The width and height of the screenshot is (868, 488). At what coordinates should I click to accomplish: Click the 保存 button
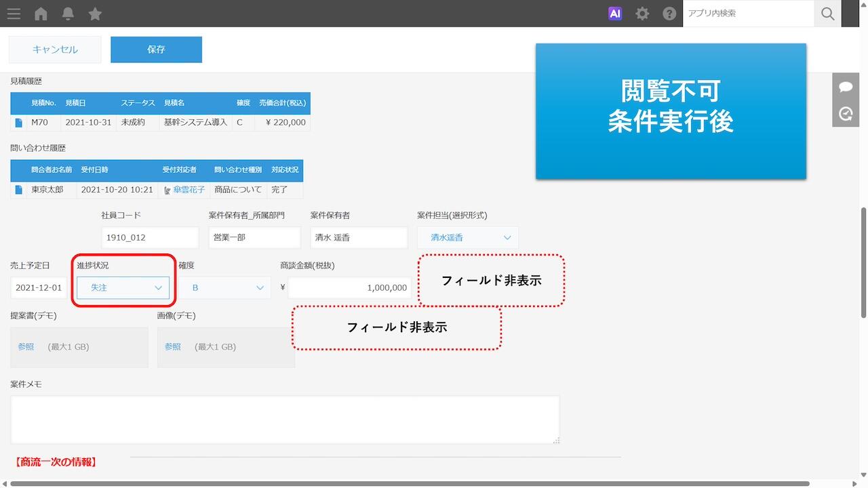pyautogui.click(x=156, y=49)
